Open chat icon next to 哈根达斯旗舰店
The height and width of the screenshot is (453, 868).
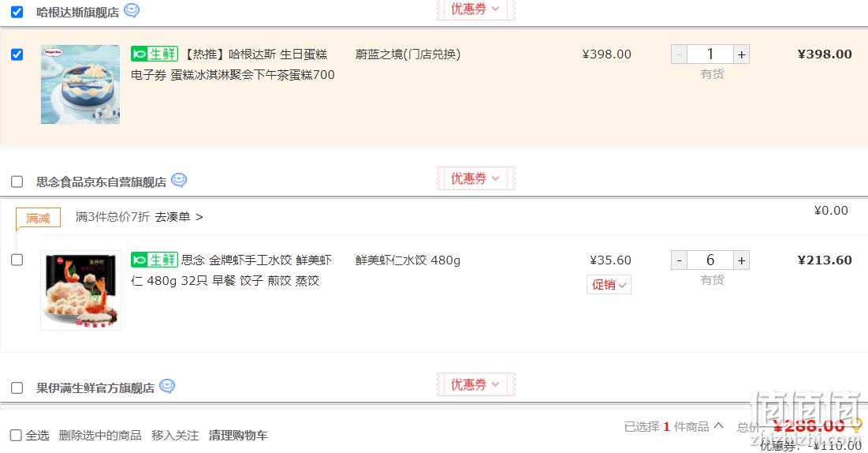131,10
